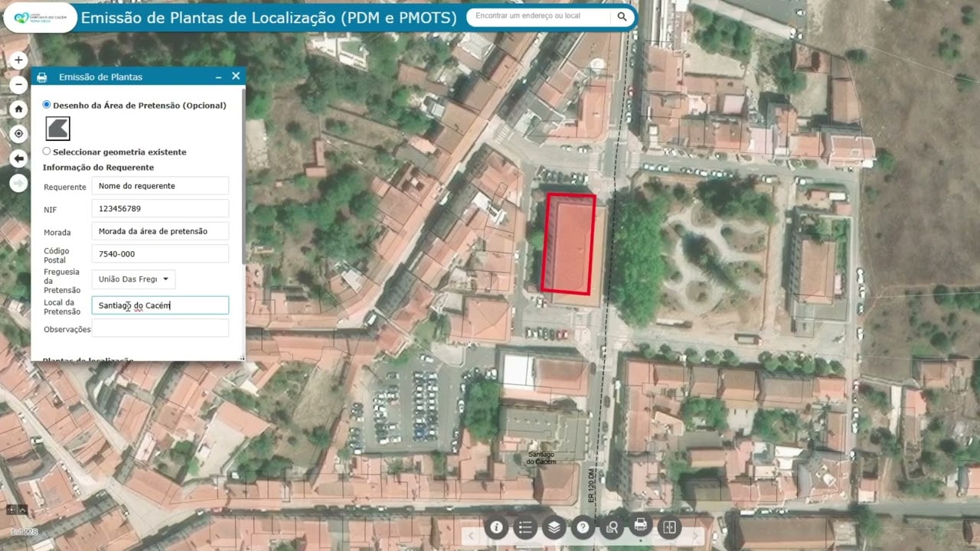Go back to previous map extent
The width and height of the screenshot is (980, 551).
tap(18, 158)
